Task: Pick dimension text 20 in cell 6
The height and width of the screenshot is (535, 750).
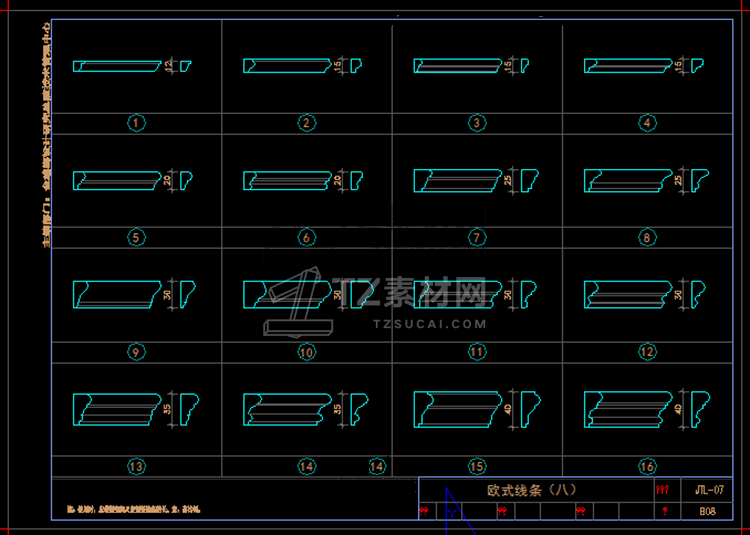Action: click(338, 180)
